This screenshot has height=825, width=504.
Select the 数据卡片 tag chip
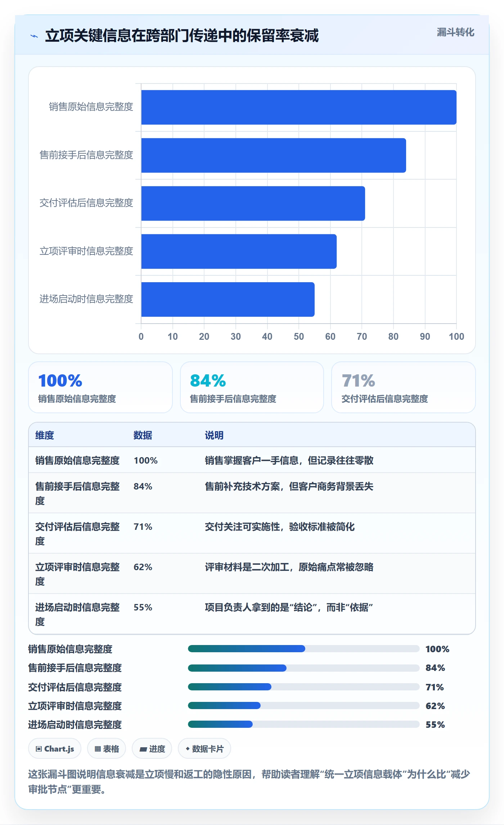point(204,749)
